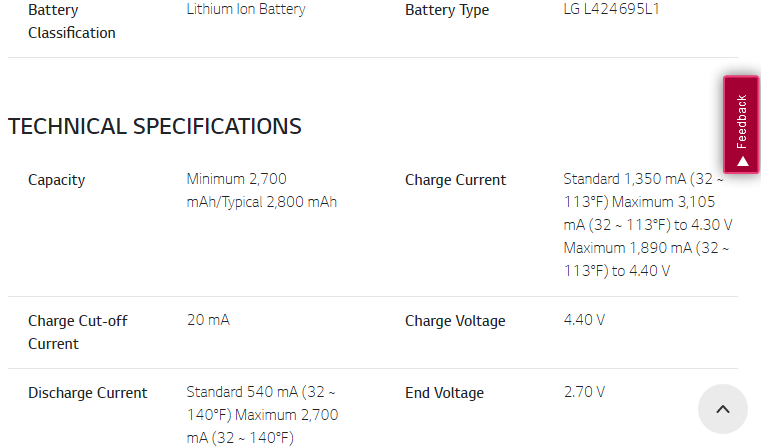Click the Lithium Ion Battery value
The height and width of the screenshot is (448, 761).
(246, 10)
